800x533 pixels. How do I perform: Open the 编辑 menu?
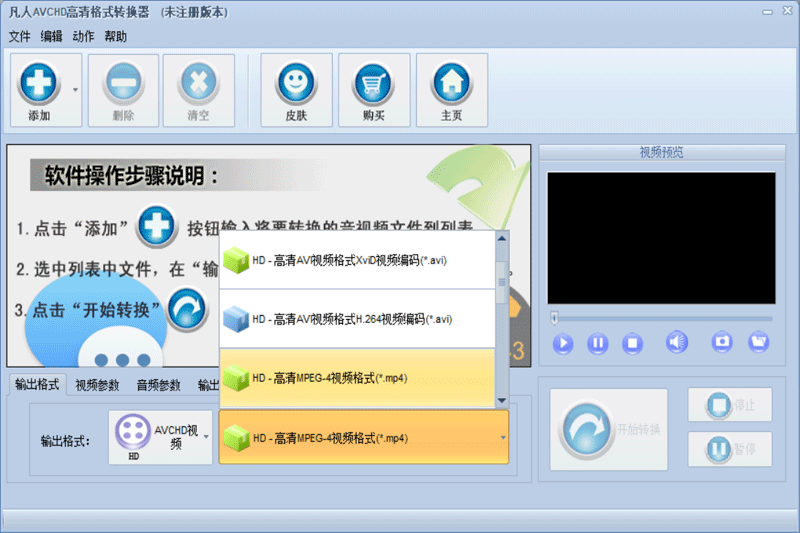52,37
